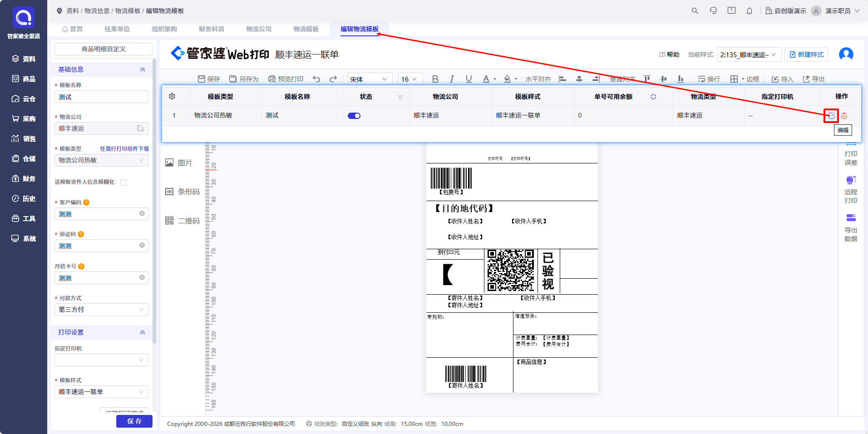Open the 宋体 font dropdown

[370, 79]
